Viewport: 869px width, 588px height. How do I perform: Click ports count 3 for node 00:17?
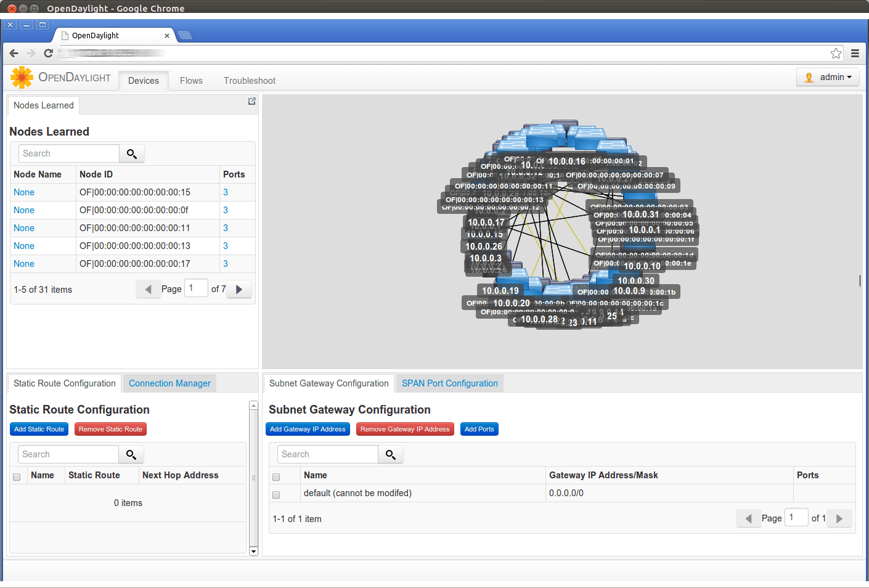click(x=226, y=264)
